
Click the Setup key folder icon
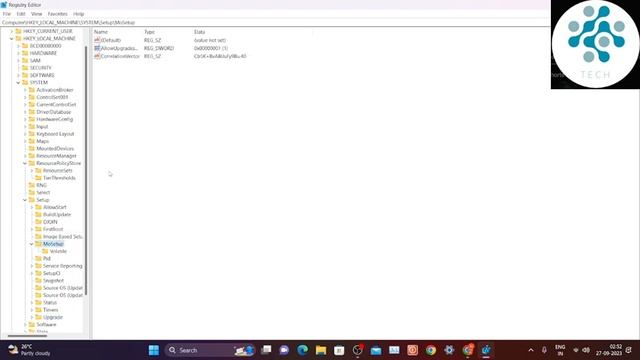coord(32,200)
